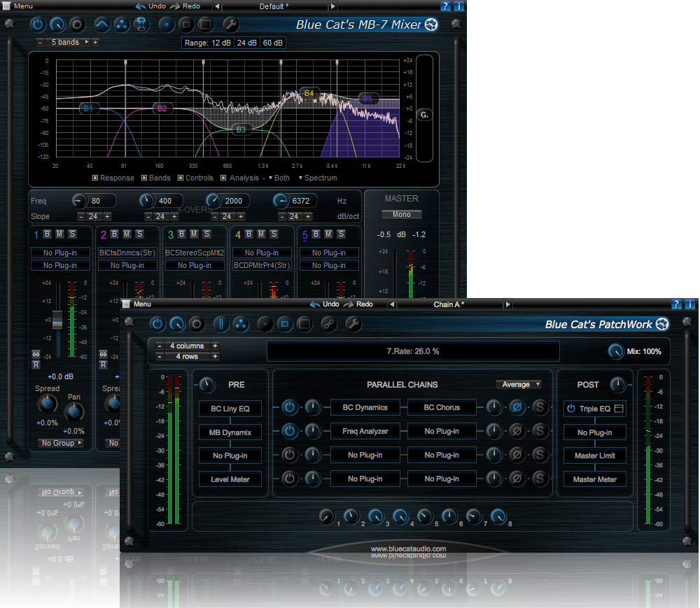Toggle the PatchWork power bypass icon
Image resolution: width=700 pixels, height=608 pixels.
157,324
